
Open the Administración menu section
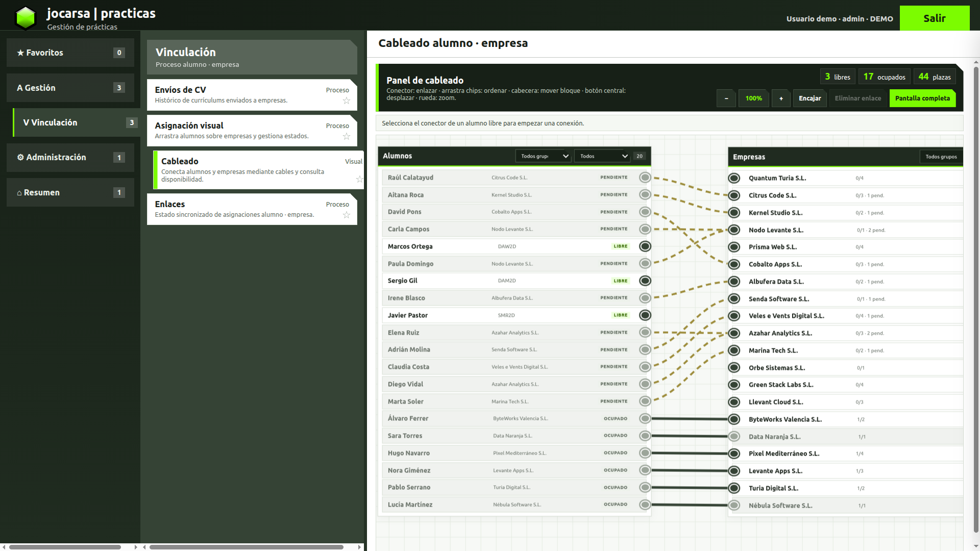(70, 157)
